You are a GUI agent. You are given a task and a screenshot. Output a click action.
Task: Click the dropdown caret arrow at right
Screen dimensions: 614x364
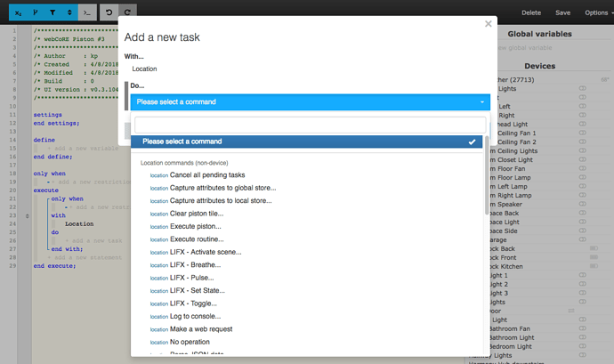click(482, 102)
